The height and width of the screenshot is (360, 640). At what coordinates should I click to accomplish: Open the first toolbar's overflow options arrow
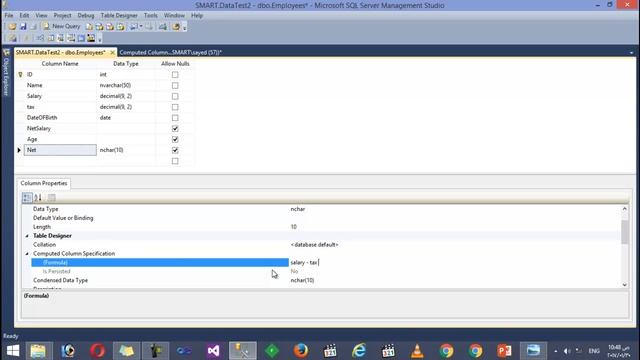pyautogui.click(x=184, y=28)
